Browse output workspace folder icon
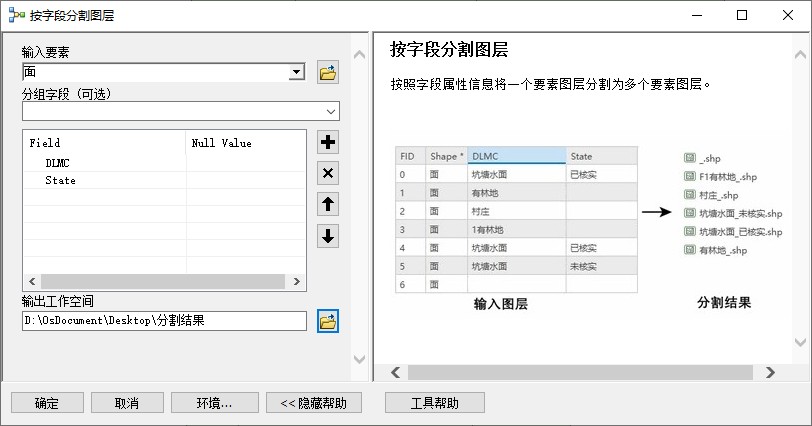 [x=328, y=321]
